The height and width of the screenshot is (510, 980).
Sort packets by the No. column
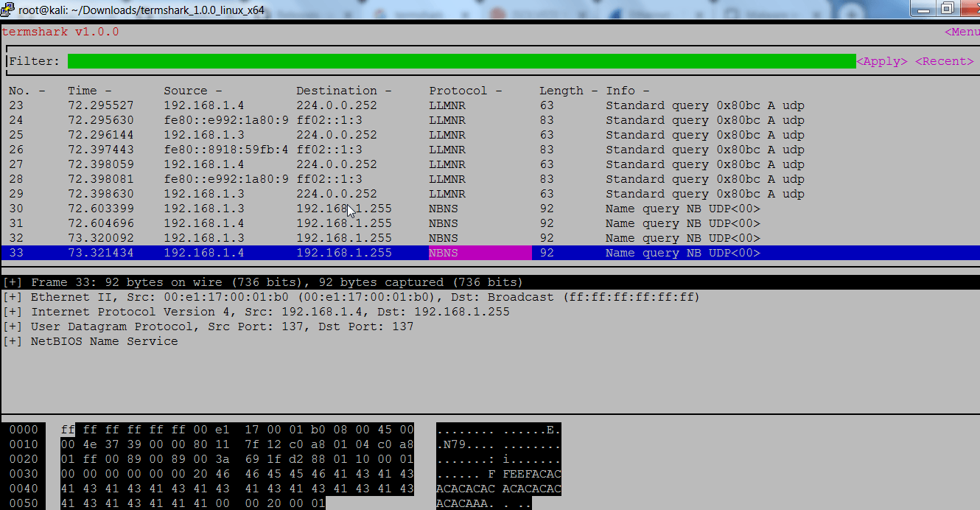pos(27,91)
